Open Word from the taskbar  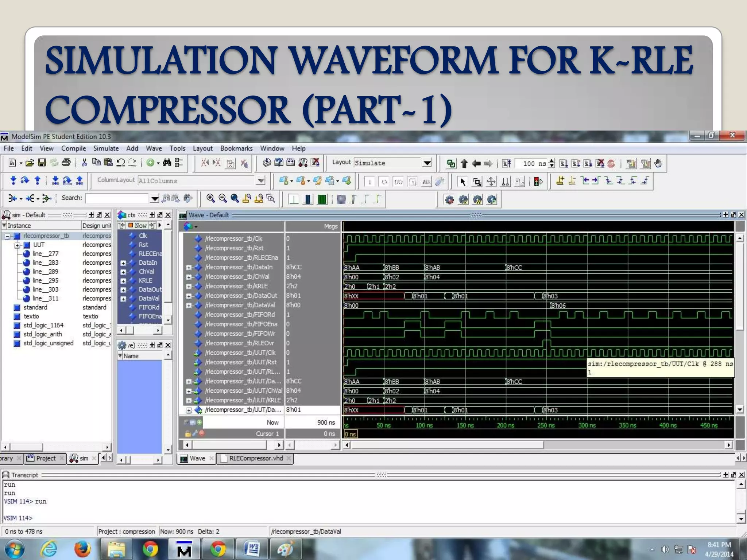tap(252, 549)
